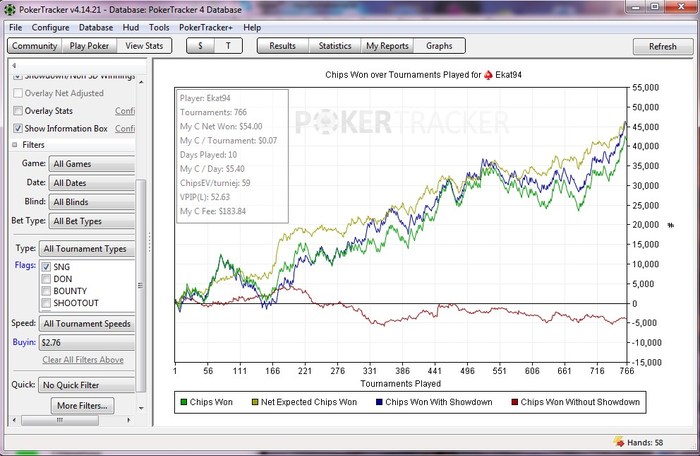This screenshot has width=700, height=456.
Task: Open the Database menu
Action: coord(96,27)
